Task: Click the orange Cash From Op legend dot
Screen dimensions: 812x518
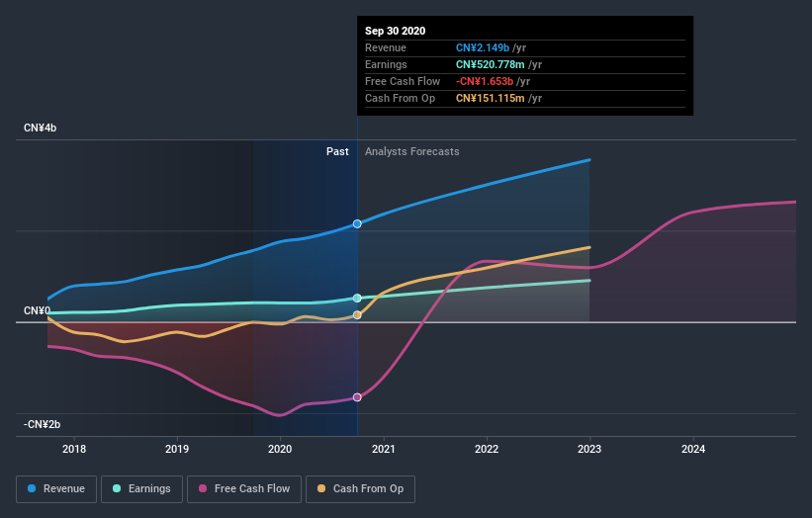Action: point(321,488)
